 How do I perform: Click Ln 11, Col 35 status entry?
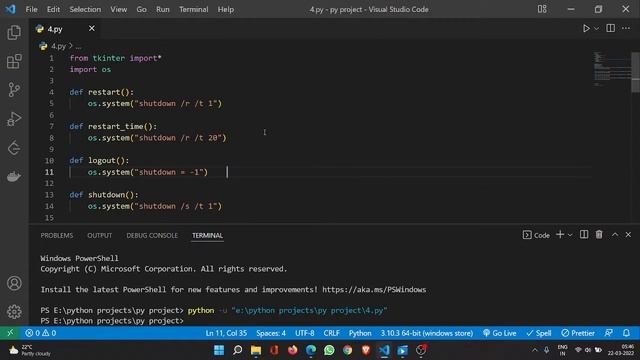pyautogui.click(x=226, y=333)
